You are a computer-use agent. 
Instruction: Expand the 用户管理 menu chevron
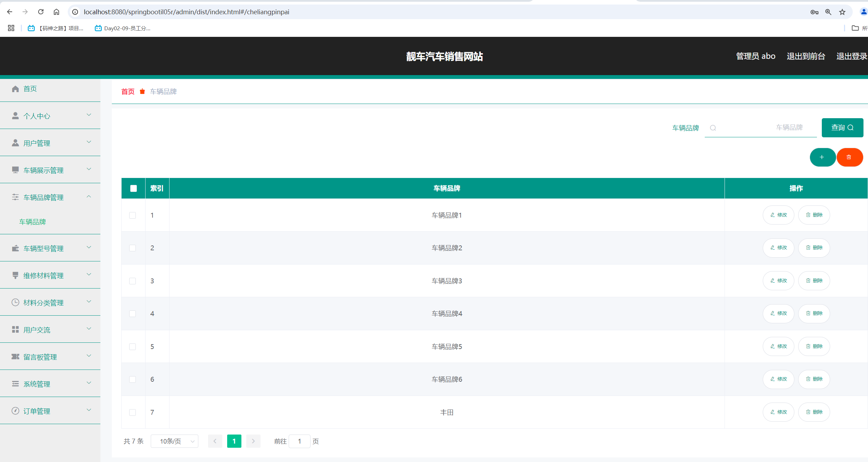coord(89,142)
